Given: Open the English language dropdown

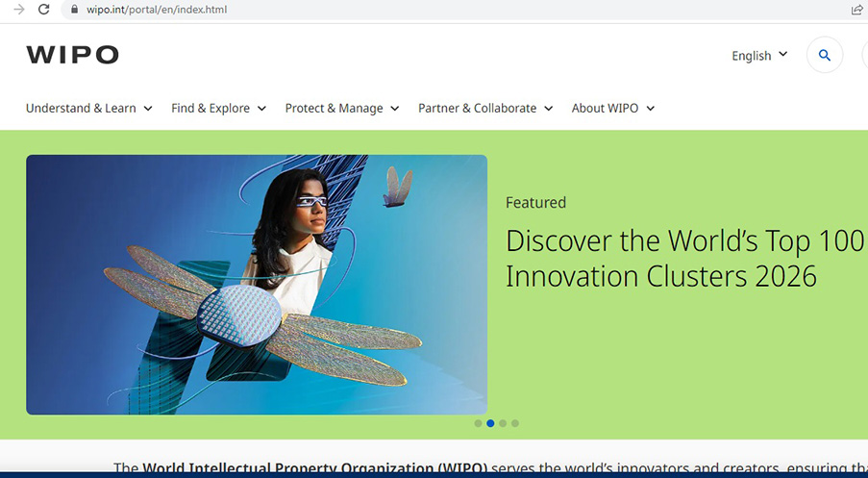Looking at the screenshot, I should [759, 56].
